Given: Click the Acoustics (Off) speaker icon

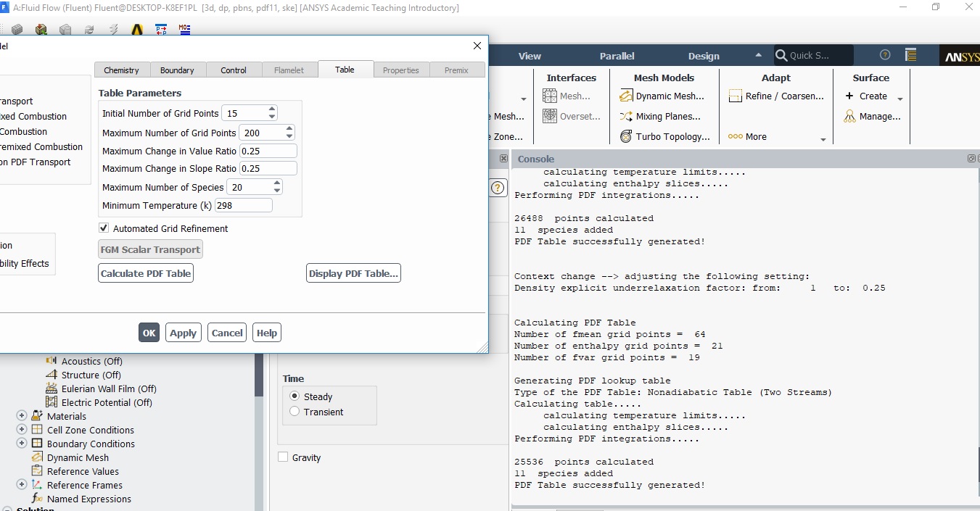Looking at the screenshot, I should (x=52, y=361).
